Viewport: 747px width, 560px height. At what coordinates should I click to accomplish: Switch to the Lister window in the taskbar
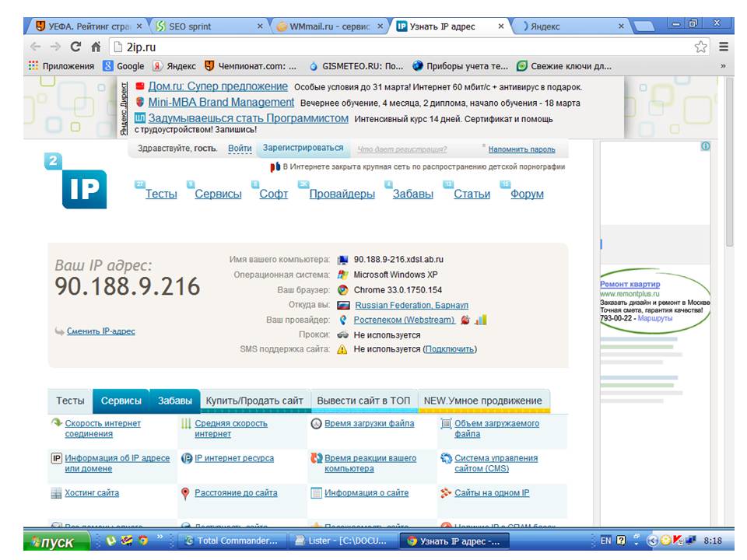tap(342, 541)
